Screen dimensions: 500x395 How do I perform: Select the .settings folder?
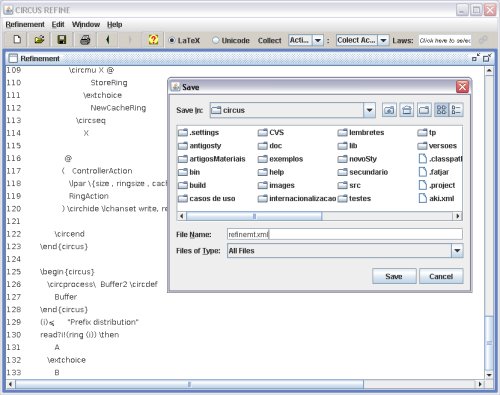[198, 132]
